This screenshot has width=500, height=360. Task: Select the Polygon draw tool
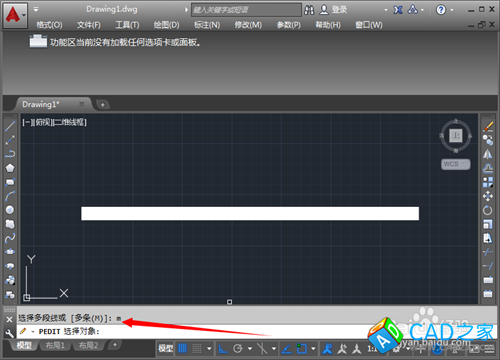[x=10, y=168]
